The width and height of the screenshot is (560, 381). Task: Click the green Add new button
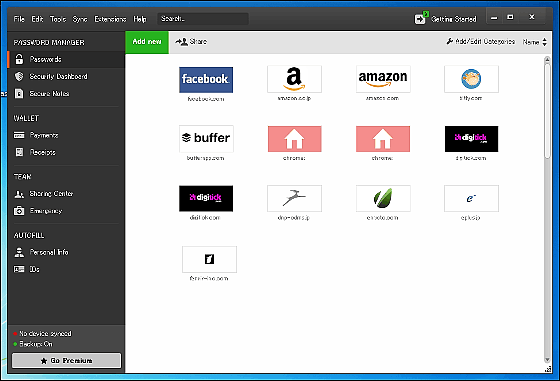[x=147, y=42]
